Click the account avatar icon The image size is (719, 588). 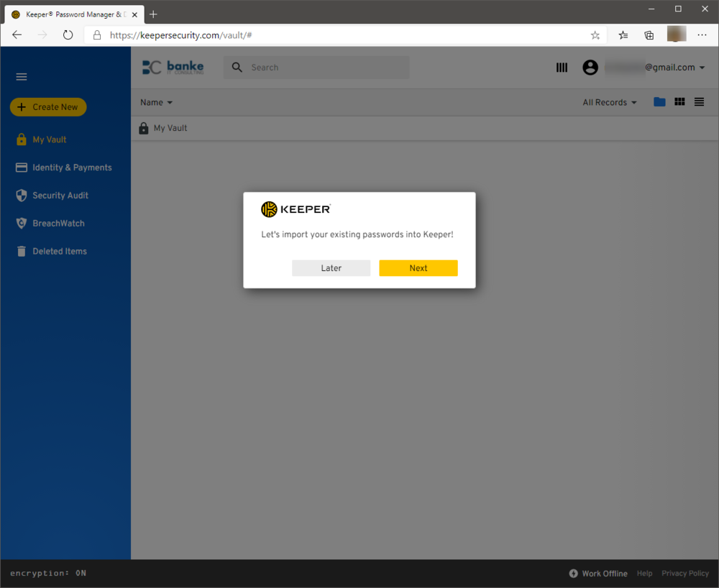pos(590,68)
